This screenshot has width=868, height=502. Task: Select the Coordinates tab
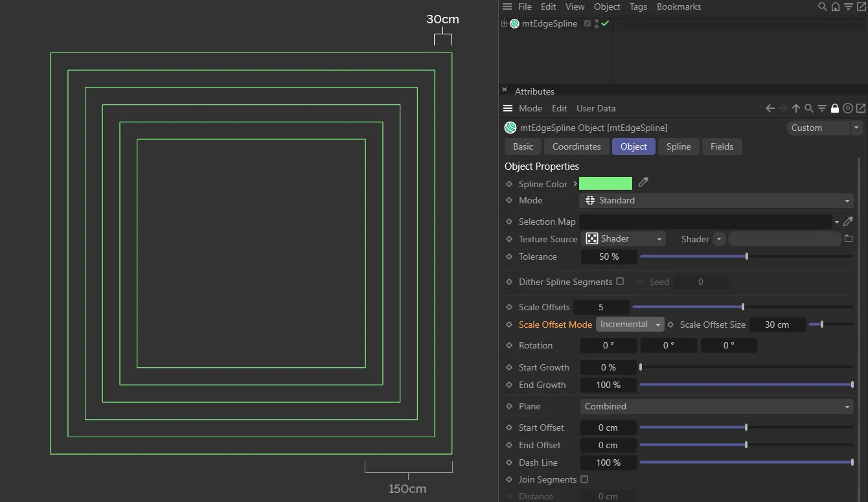coord(576,146)
